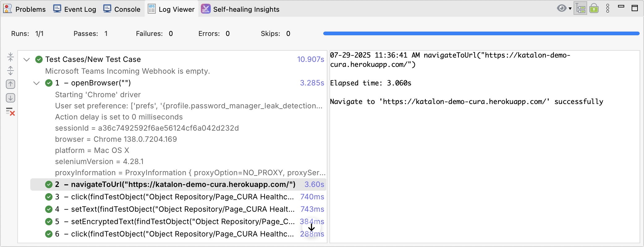Switch to the Event Log tab
644x247 pixels.
[75, 9]
